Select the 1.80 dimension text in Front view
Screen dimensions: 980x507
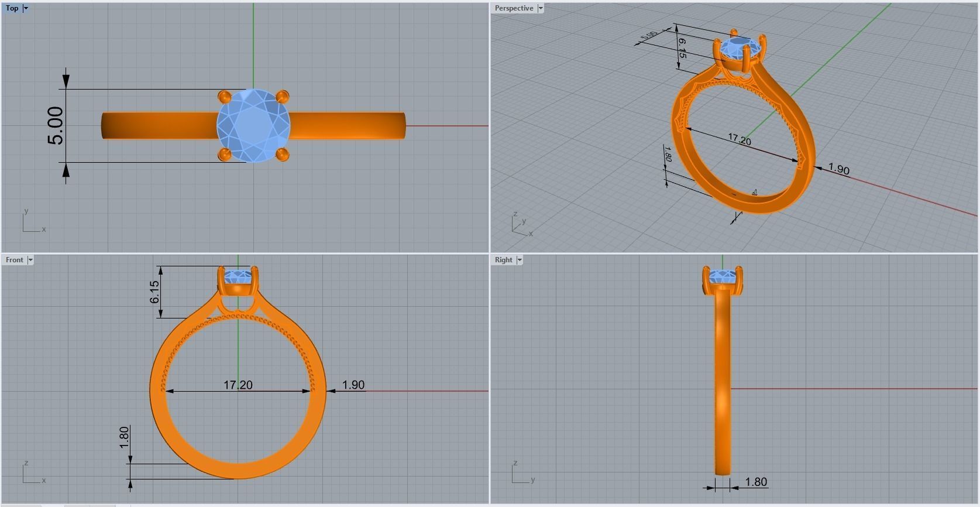click(124, 437)
